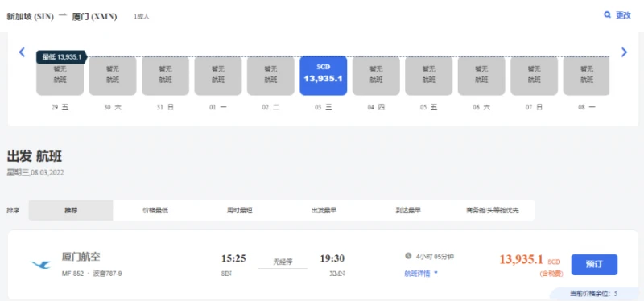Click the 15:25 departure time
644x301 pixels.
point(233,258)
